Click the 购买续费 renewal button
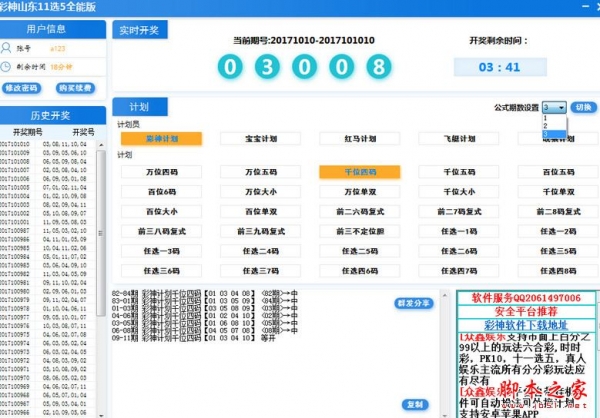Viewport: 600px width, 418px height. point(75,88)
